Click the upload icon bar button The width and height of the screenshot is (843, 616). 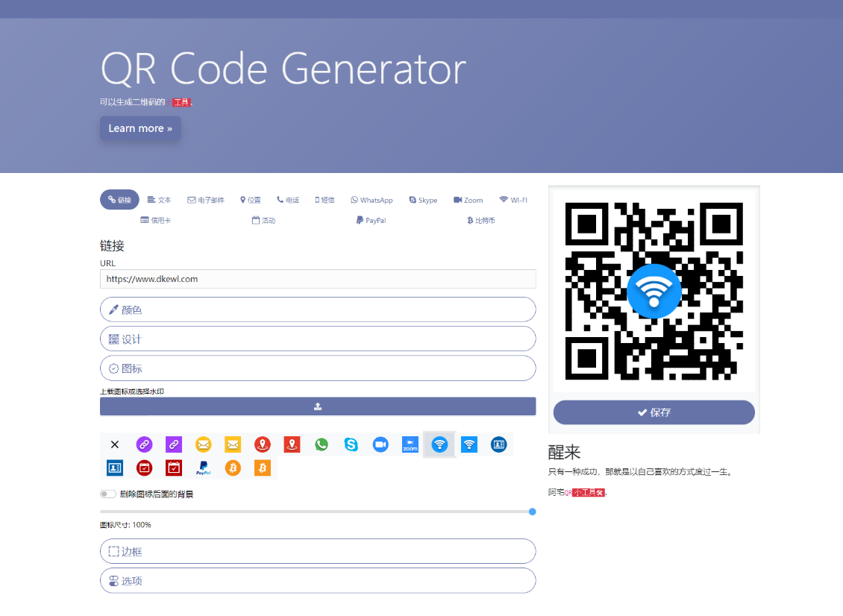[x=318, y=406]
